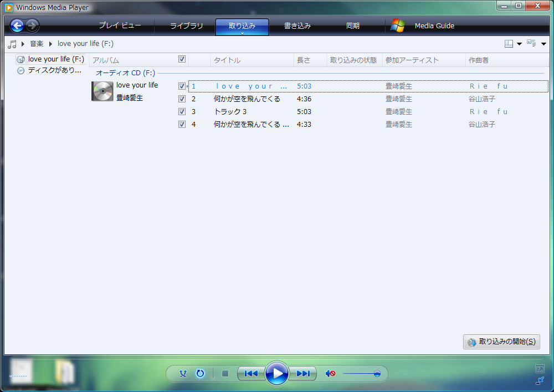Image resolution: width=554 pixels, height=392 pixels.
Task: Click length 4:33 on track 4
Action: pos(304,125)
